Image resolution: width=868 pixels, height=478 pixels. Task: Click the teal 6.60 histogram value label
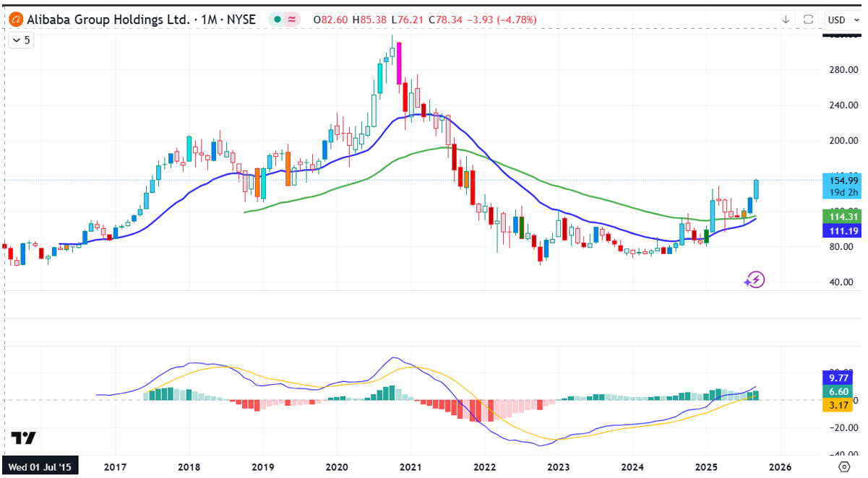pos(842,391)
